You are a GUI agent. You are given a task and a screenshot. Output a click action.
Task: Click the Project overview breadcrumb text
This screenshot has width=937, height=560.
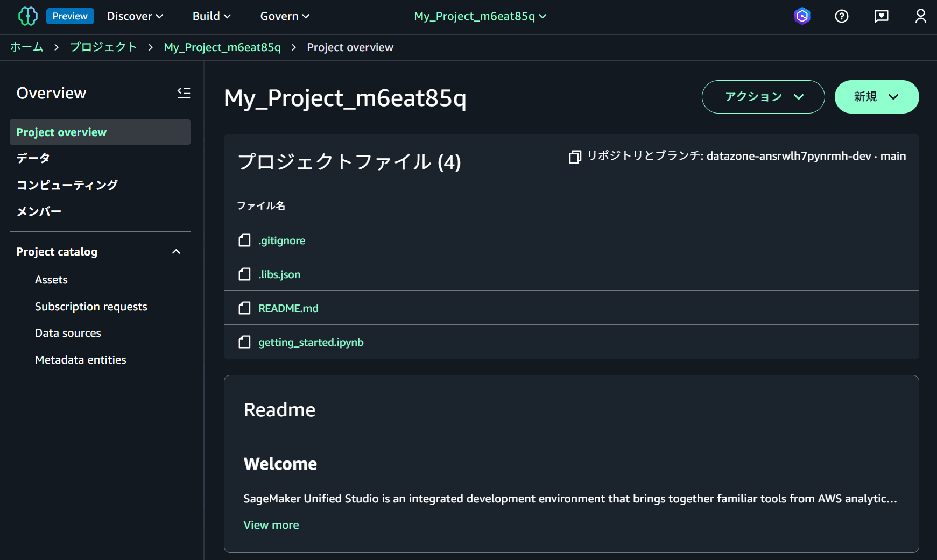350,47
